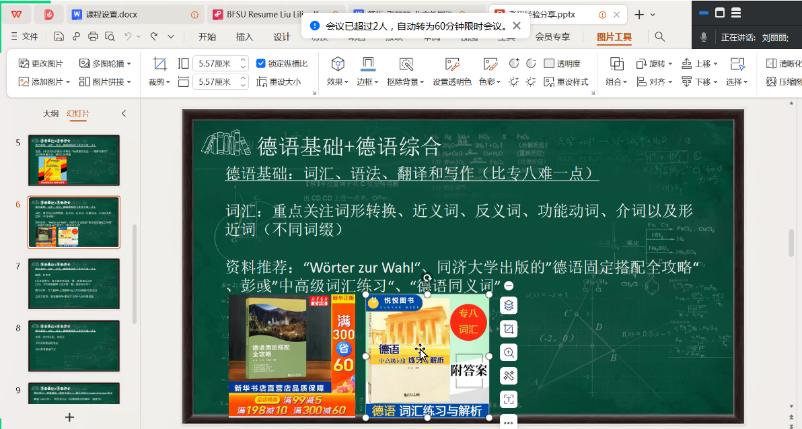Switch to the 插入 Insert ribbon tab
This screenshot has height=429, width=802.
pyautogui.click(x=244, y=37)
